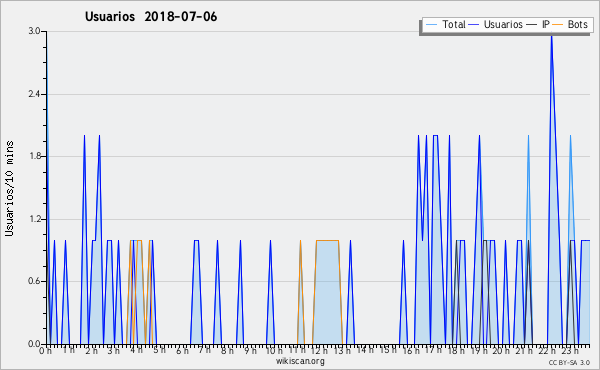The height and width of the screenshot is (370, 600).
Task: Click the dark blue Usuarios legend line
Action: coord(474,25)
